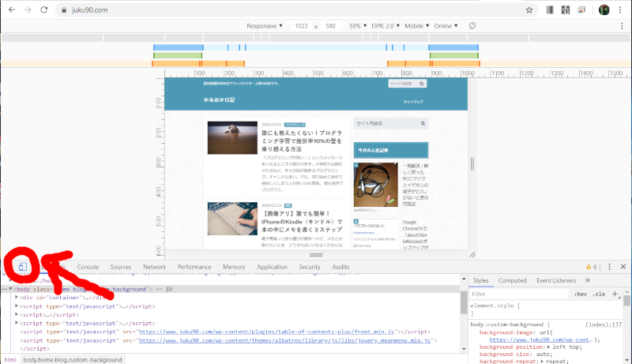This screenshot has height=364, width=632.
Task: Open the (index):137 source link
Action: (x=604, y=325)
